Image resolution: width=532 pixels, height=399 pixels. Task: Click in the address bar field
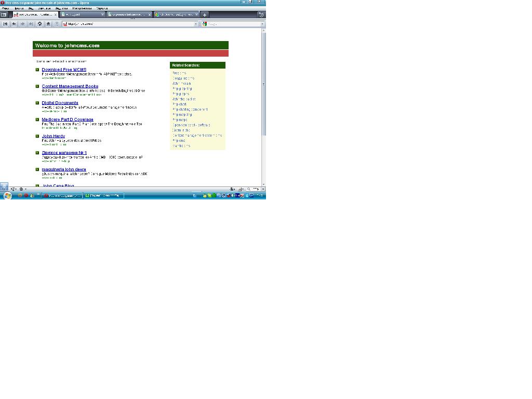[130, 24]
